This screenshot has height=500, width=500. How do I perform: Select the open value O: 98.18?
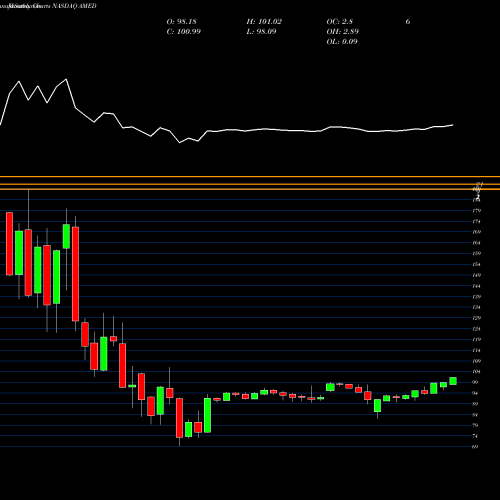coord(182,22)
